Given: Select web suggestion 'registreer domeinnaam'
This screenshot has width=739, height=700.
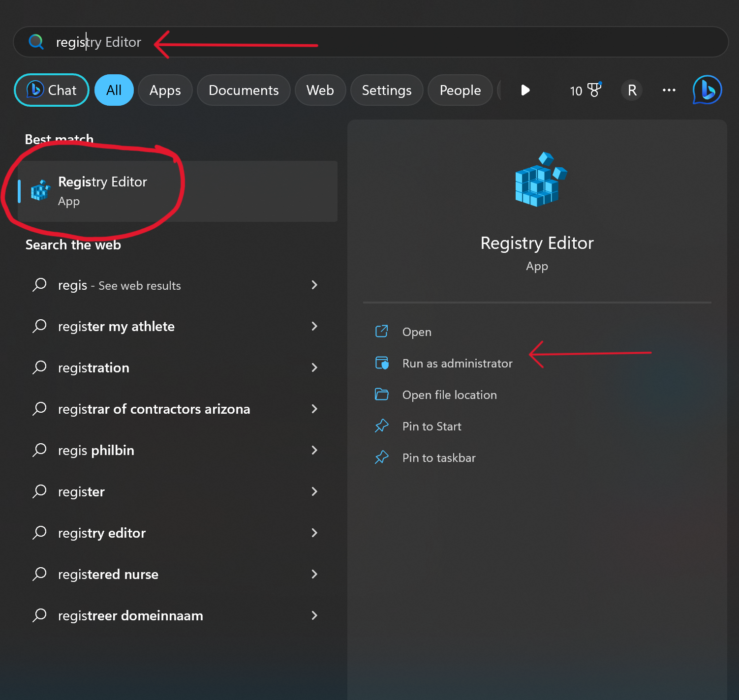Looking at the screenshot, I should 178,616.
